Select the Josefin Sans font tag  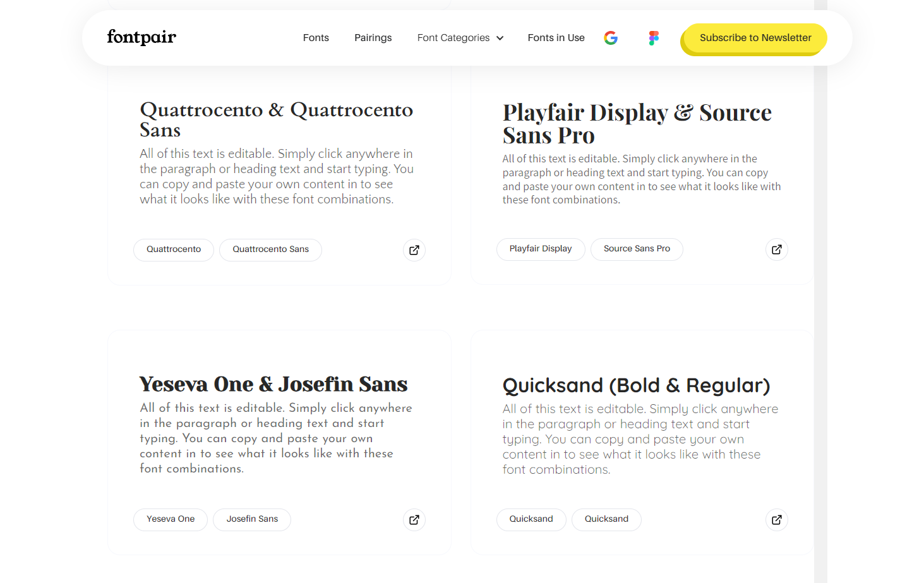pos(251,519)
